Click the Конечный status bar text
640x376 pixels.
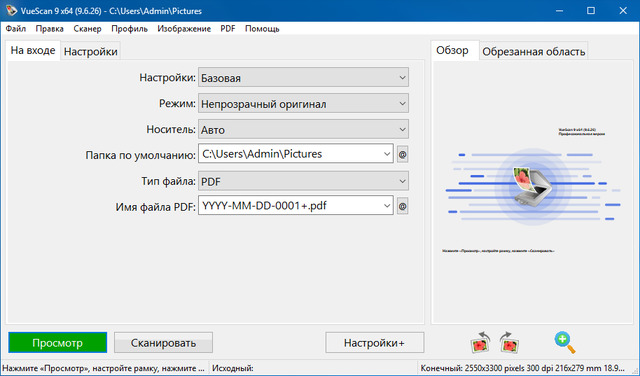point(522,368)
